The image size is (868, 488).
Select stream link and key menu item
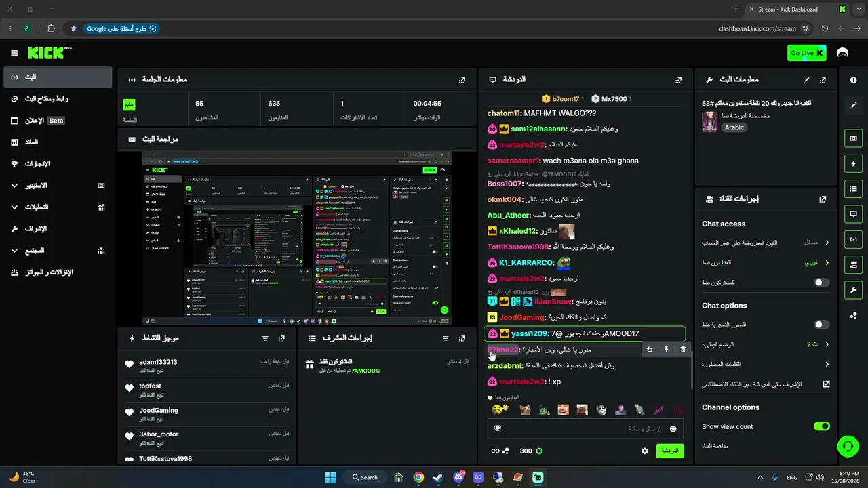[x=58, y=99]
